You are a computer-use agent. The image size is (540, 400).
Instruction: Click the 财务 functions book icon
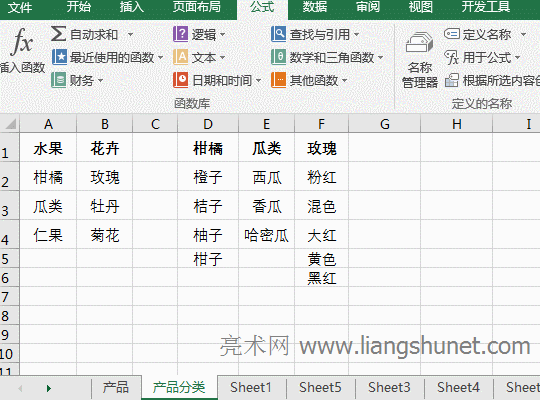59,80
